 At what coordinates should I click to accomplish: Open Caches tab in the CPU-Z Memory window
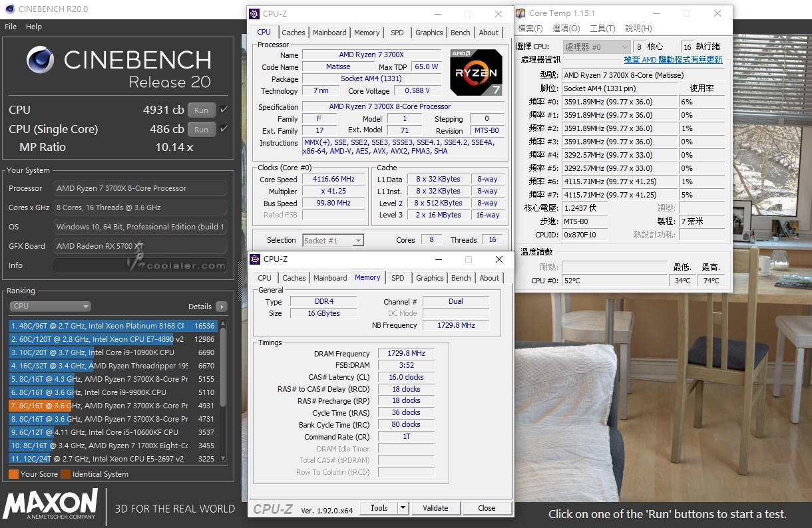(294, 278)
